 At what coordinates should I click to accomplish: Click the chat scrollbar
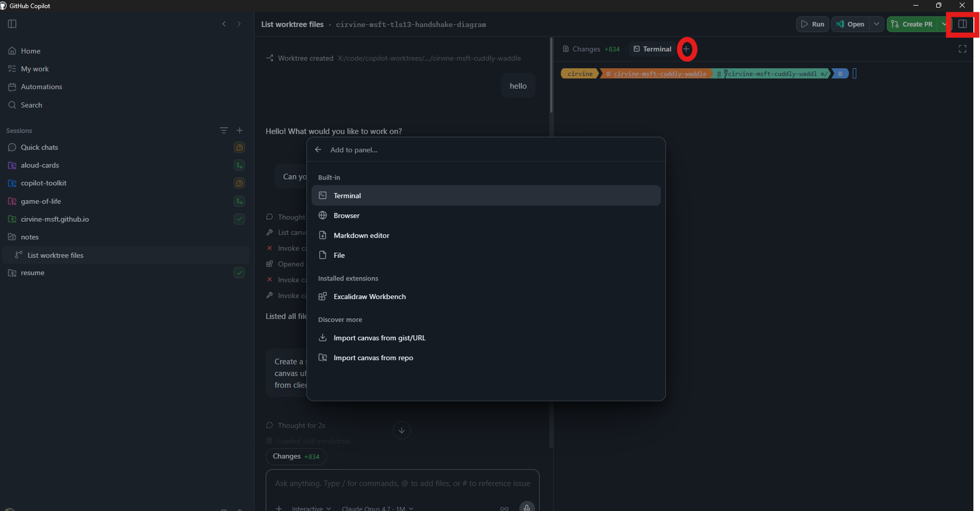point(551,75)
